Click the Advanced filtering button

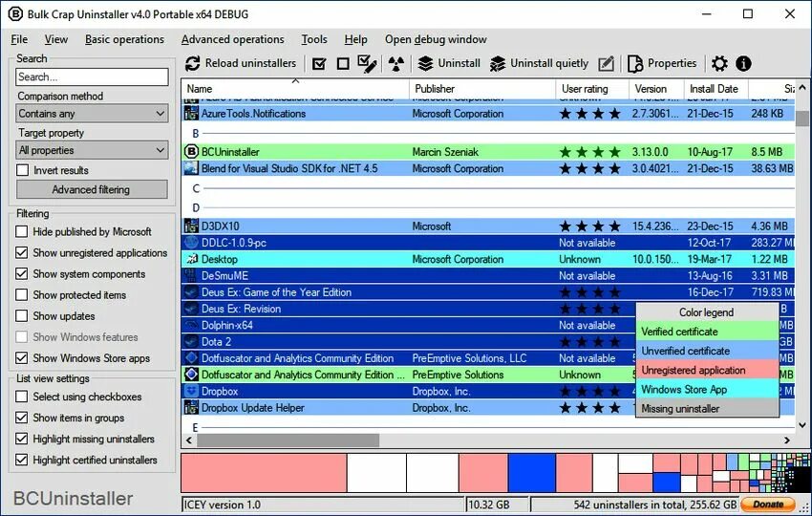pos(92,189)
